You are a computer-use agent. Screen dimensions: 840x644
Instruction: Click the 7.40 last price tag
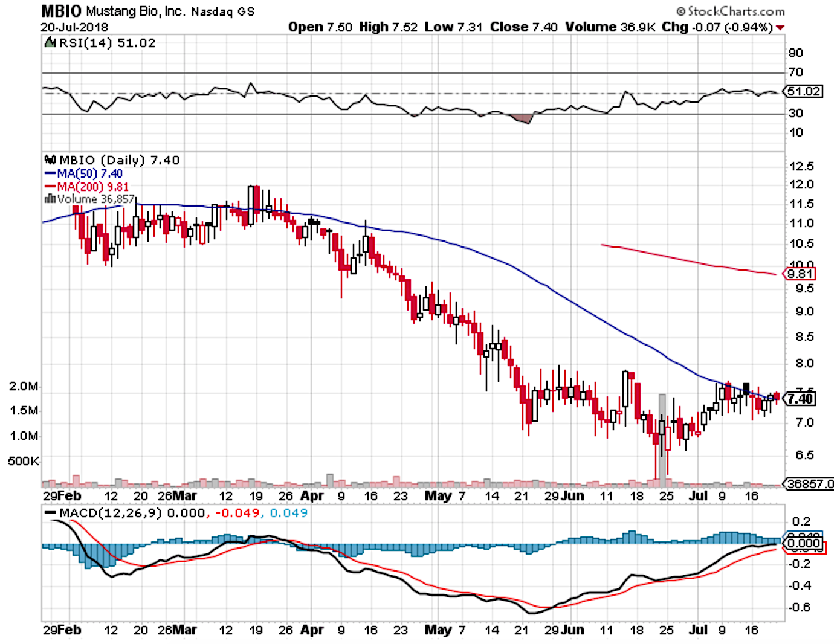(x=800, y=399)
